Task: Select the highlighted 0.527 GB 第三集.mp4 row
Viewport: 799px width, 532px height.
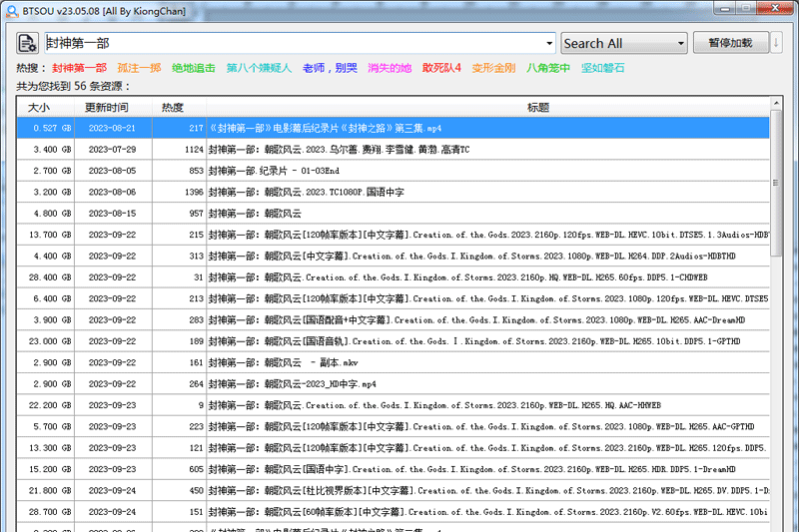Action: point(393,128)
